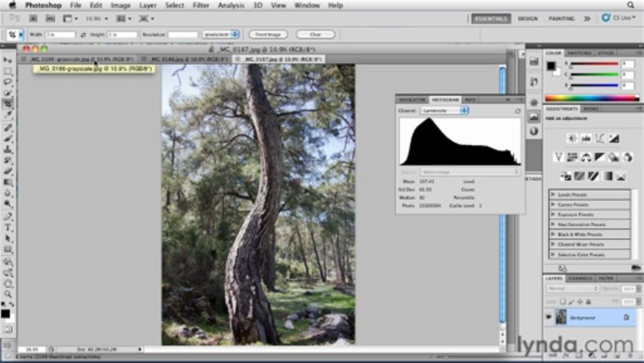
Task: Expand the Levels Presets list
Action: [553, 195]
